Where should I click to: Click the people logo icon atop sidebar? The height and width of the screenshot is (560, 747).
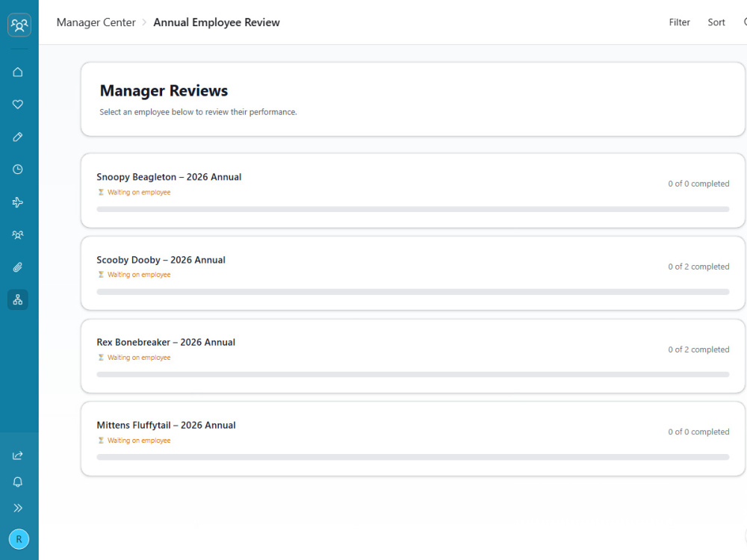19,25
